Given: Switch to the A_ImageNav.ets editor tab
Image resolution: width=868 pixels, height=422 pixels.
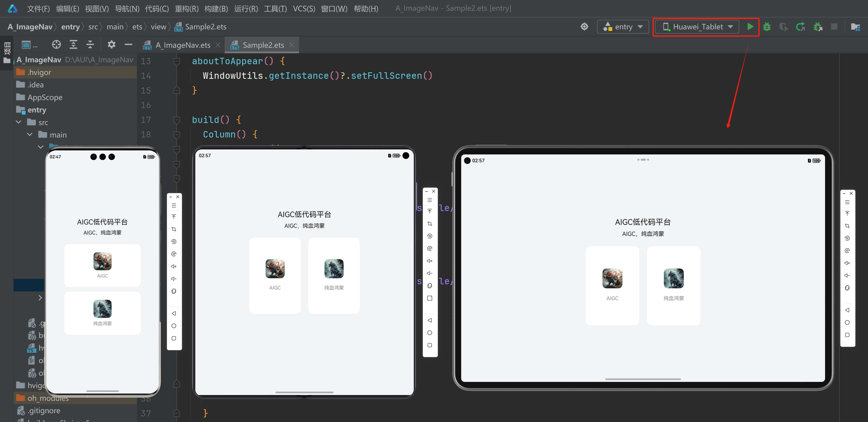Looking at the screenshot, I should click(183, 45).
